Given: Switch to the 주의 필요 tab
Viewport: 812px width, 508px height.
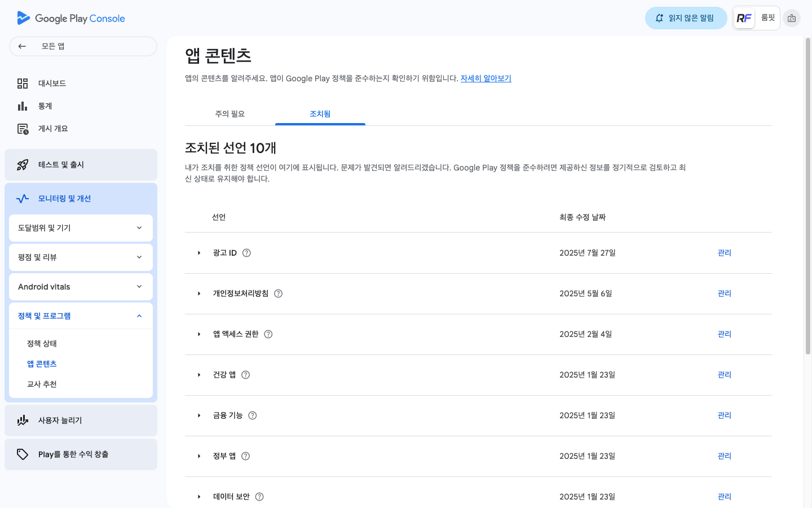Looking at the screenshot, I should pos(230,114).
